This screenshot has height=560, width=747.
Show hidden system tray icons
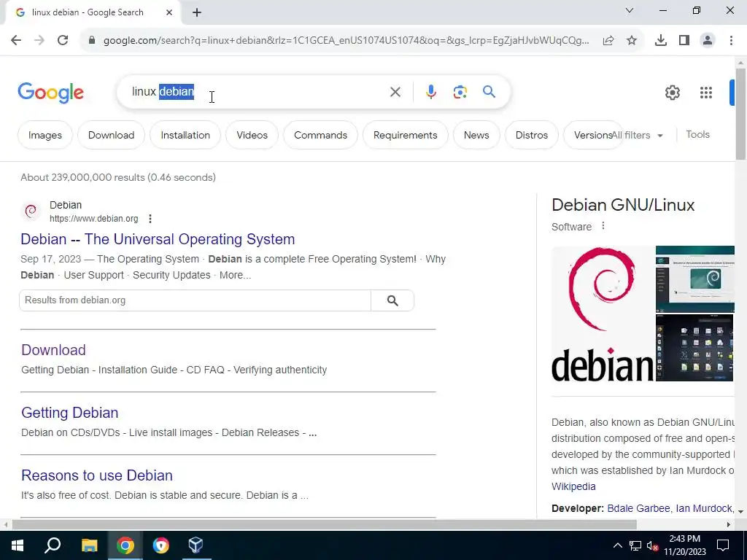coord(617,545)
